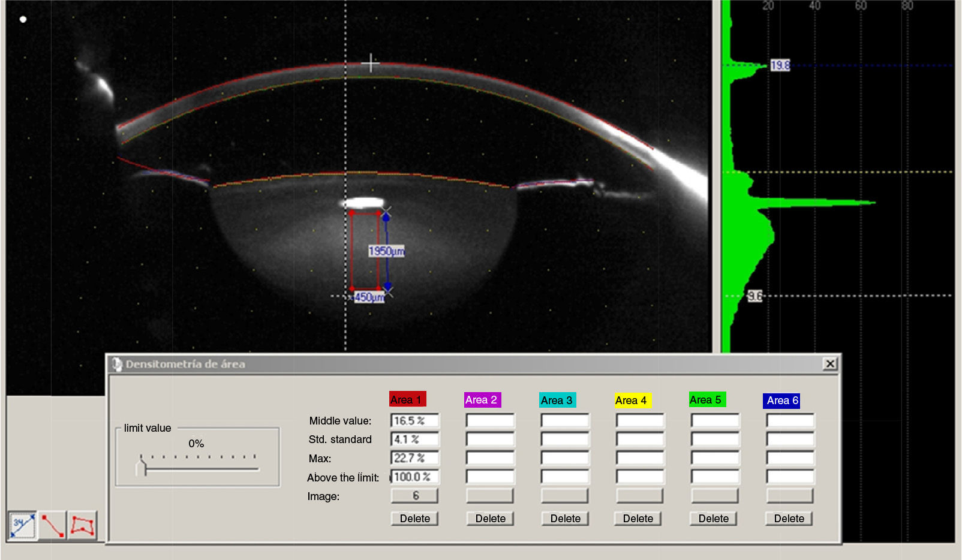The width and height of the screenshot is (962, 560).
Task: Click the Densitometría de área title icon
Action: coord(117,364)
